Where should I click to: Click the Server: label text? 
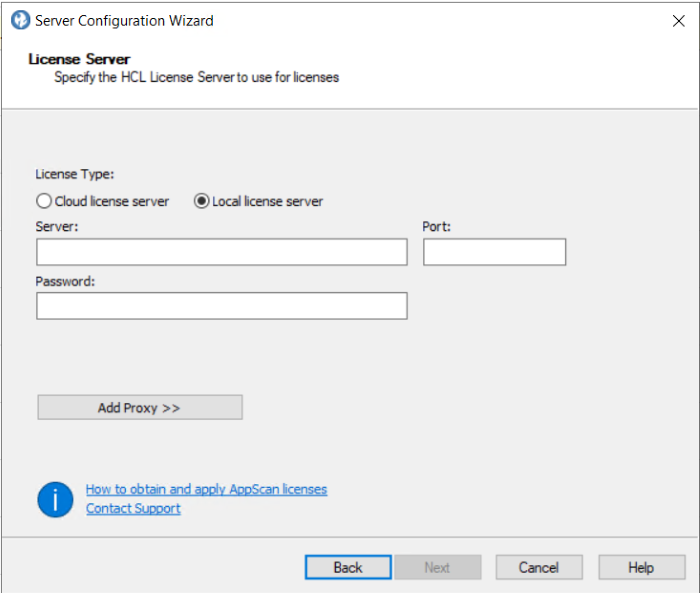[x=57, y=227]
